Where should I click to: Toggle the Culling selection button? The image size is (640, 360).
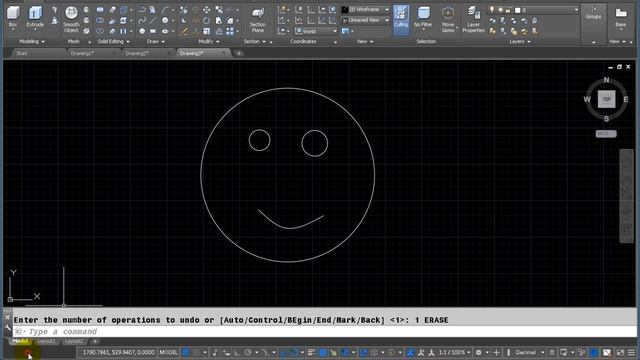(401, 20)
